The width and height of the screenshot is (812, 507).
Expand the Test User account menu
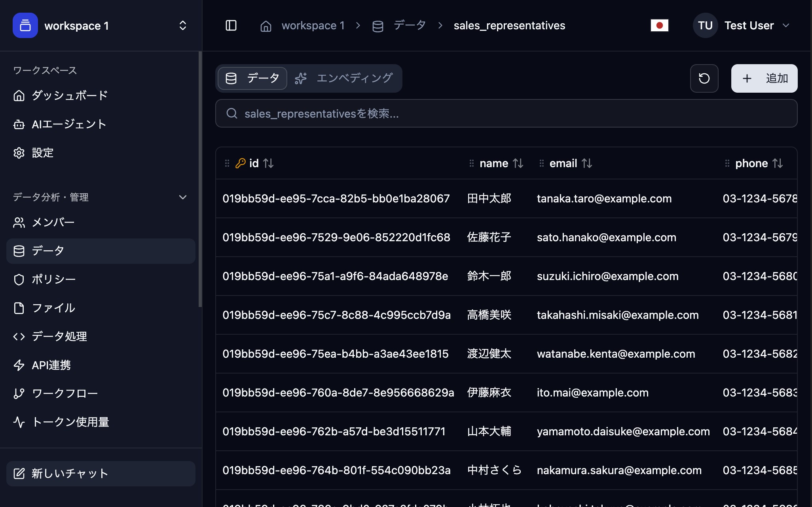787,25
